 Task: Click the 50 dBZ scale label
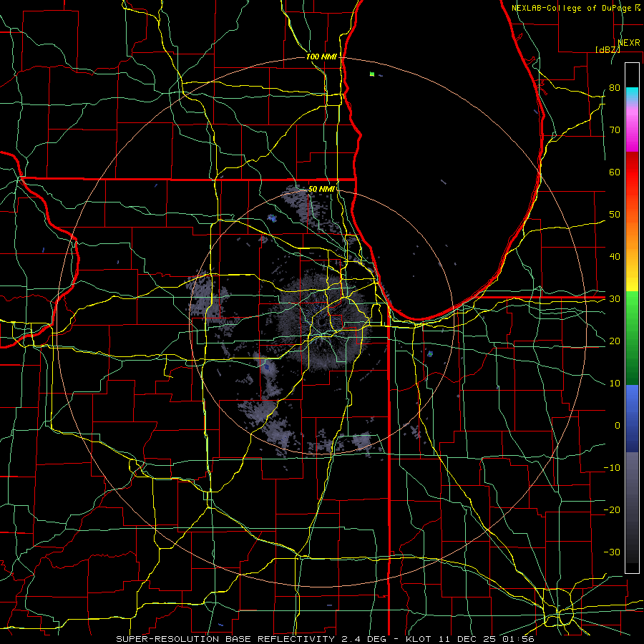tap(615, 215)
